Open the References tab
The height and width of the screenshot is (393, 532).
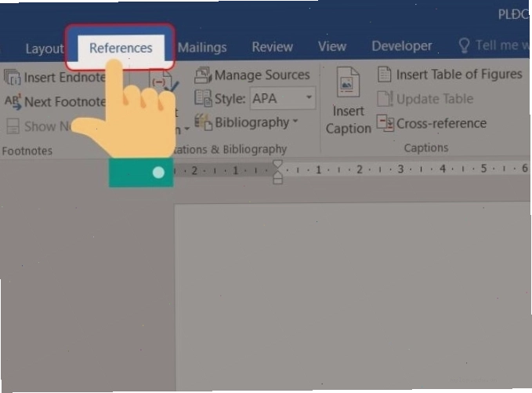tap(121, 48)
